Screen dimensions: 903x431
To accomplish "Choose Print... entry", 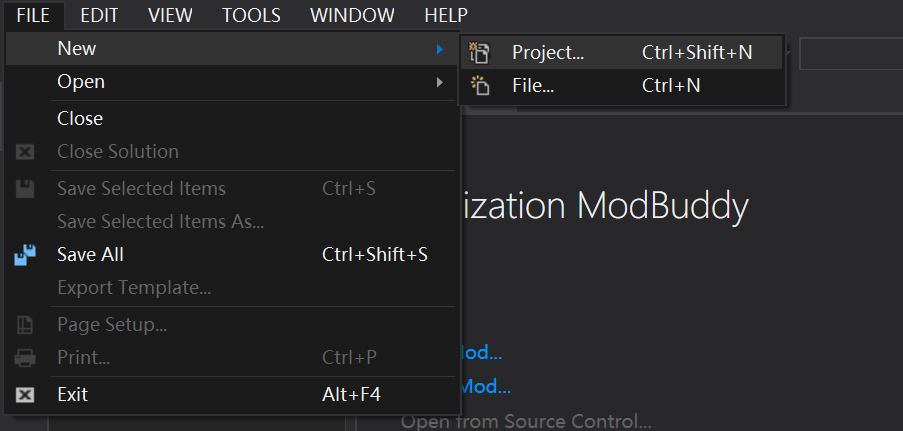I will click(x=232, y=358).
